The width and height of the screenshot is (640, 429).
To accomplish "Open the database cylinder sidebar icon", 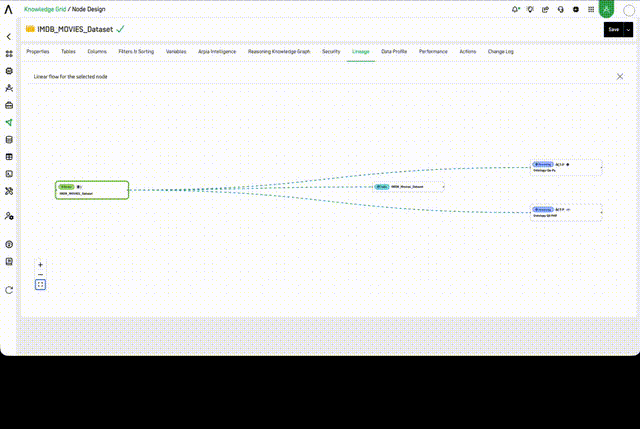I will [9, 140].
